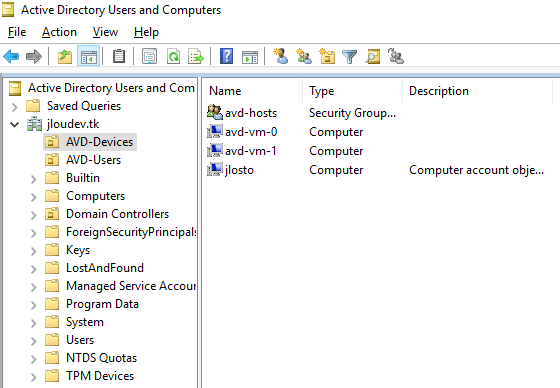
Task: Select the Keys tree item
Action: pyautogui.click(x=78, y=250)
